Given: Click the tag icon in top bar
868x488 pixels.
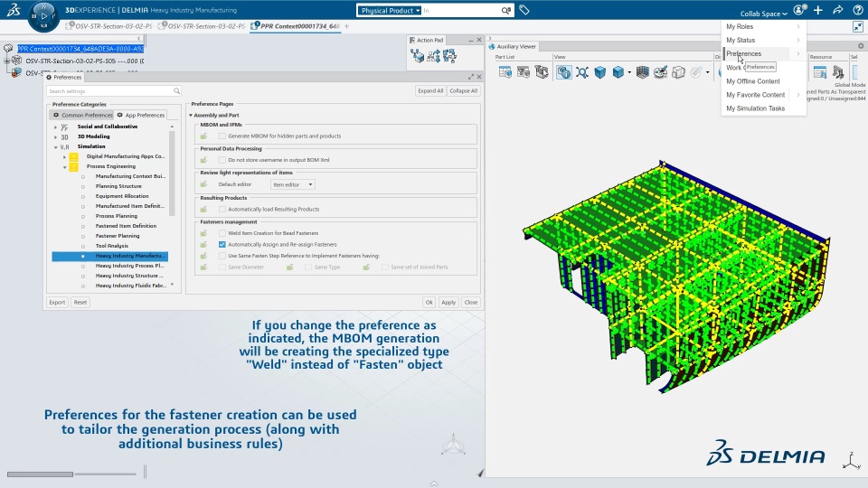Looking at the screenshot, I should [x=524, y=10].
